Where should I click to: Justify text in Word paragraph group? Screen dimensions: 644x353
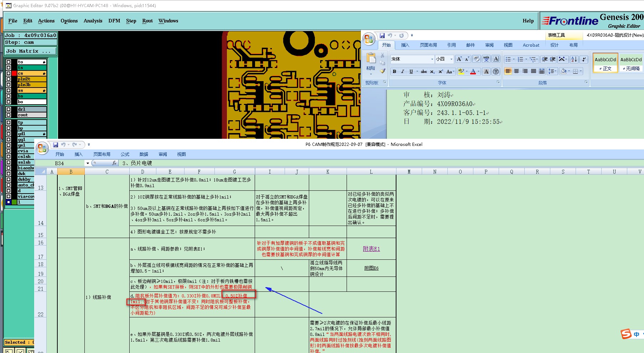[534, 72]
